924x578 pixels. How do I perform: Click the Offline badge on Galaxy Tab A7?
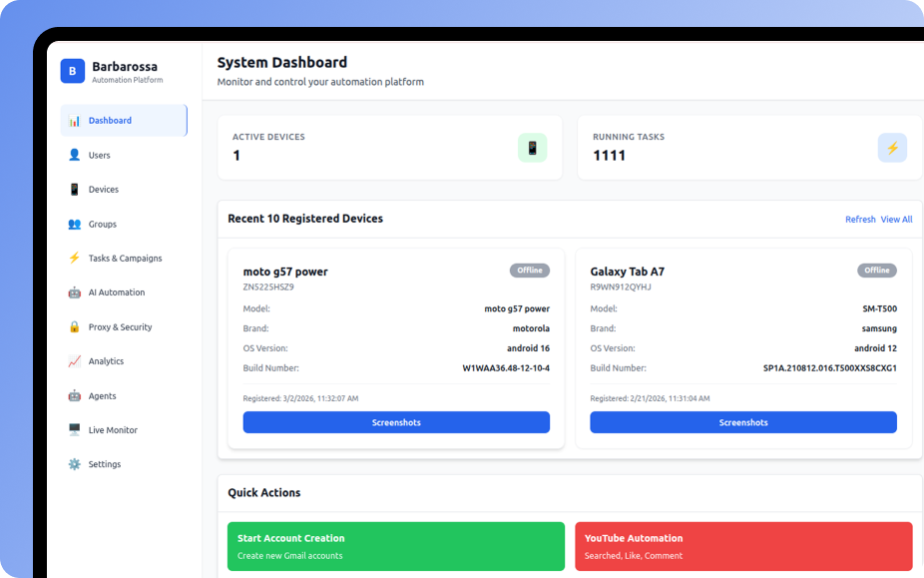pos(877,271)
